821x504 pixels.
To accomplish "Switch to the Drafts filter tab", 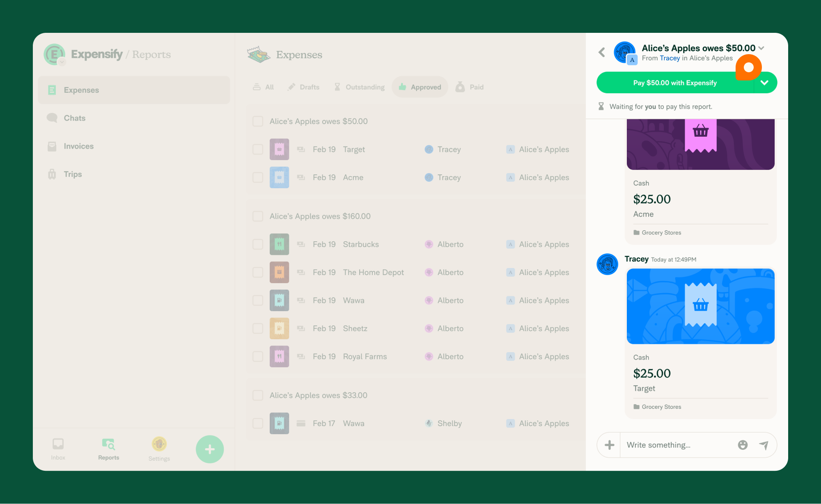I will pyautogui.click(x=304, y=87).
